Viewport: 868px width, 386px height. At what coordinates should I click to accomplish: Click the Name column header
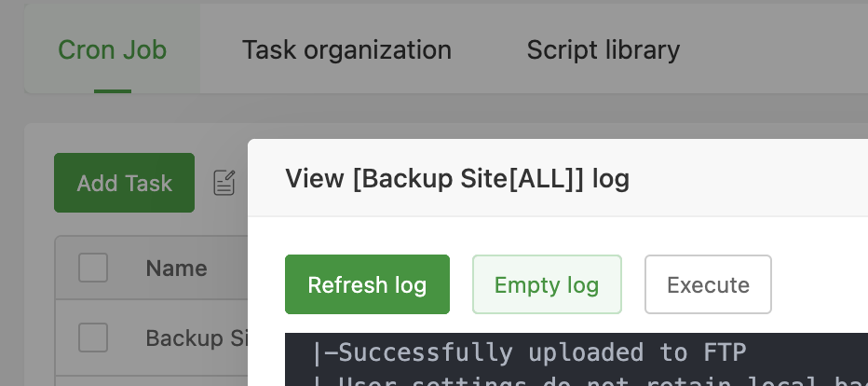point(176,269)
